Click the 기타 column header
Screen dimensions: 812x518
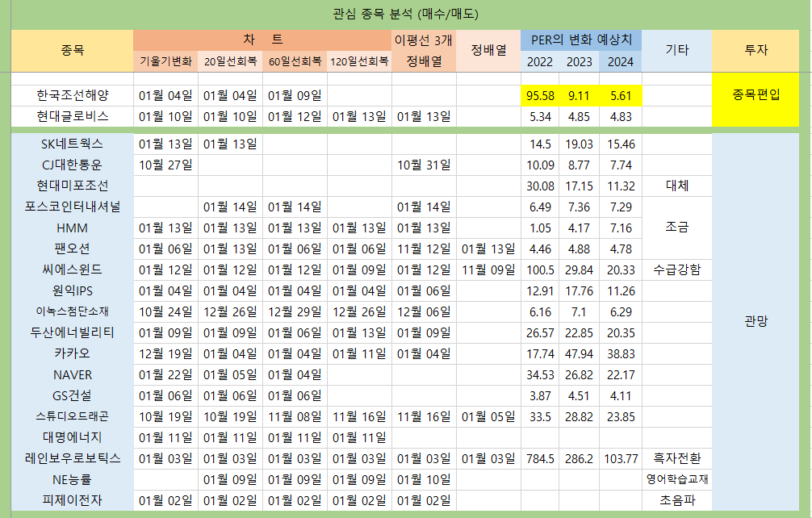point(677,50)
